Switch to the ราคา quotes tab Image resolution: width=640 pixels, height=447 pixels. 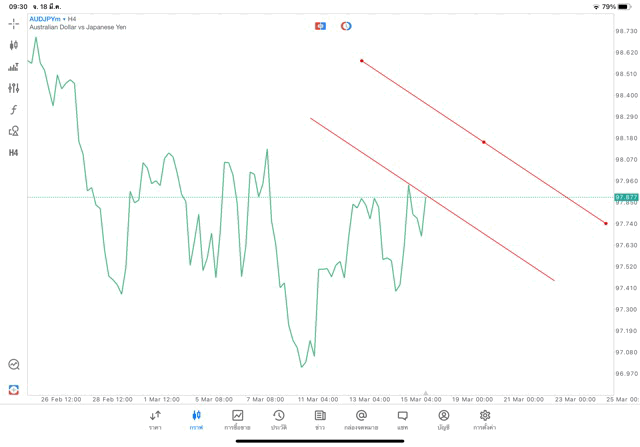point(155,420)
